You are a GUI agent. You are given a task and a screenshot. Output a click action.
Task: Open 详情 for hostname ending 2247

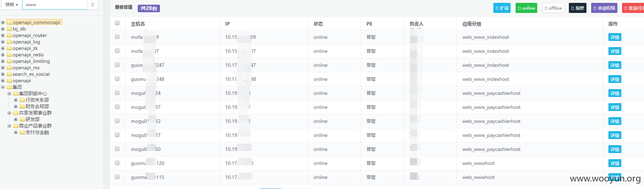click(x=615, y=65)
